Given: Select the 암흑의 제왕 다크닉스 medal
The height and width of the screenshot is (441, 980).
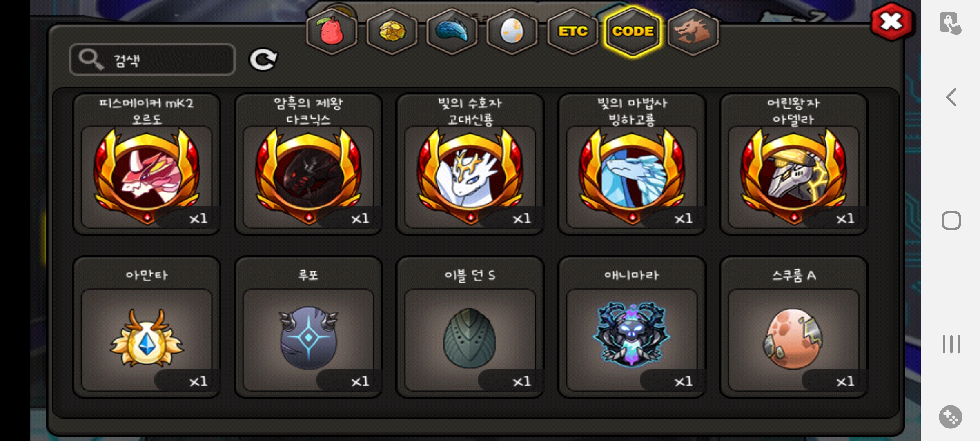Looking at the screenshot, I should [308, 164].
